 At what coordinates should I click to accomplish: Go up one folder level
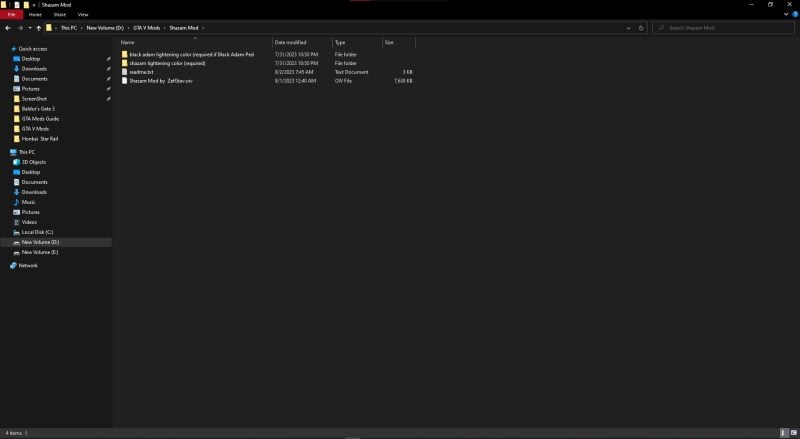click(x=39, y=28)
